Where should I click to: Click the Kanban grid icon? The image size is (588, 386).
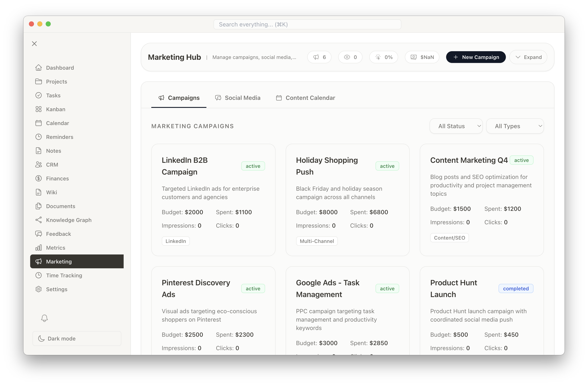pos(39,109)
